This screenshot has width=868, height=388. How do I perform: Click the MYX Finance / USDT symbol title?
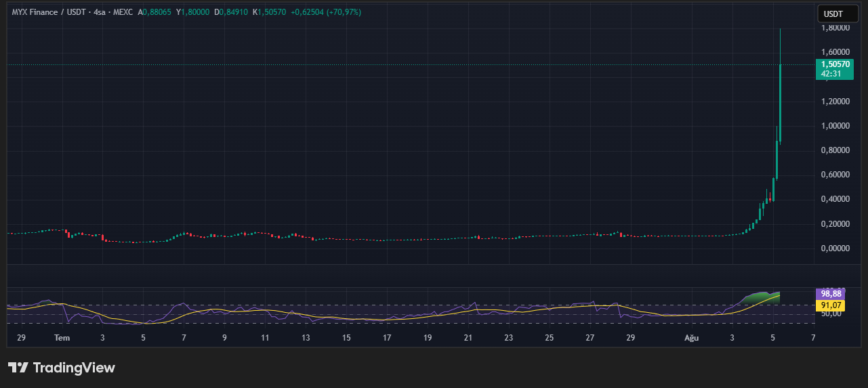(x=49, y=12)
